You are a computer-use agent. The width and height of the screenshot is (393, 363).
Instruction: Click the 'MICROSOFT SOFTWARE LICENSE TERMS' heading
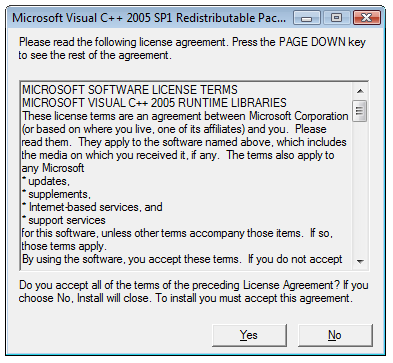[x=130, y=90]
